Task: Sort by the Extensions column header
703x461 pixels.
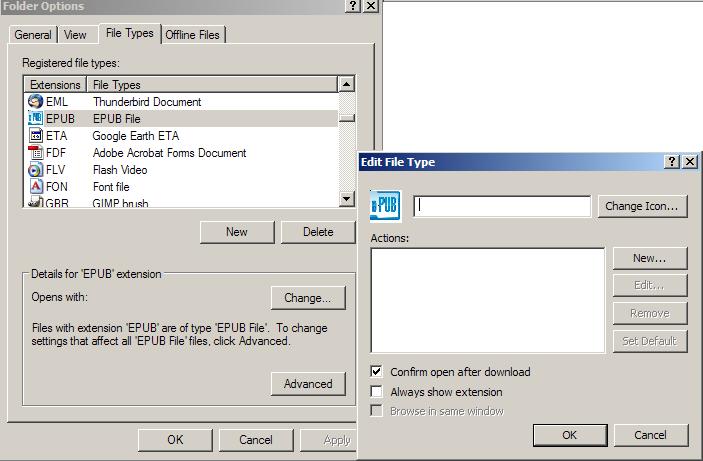Action: [x=55, y=85]
